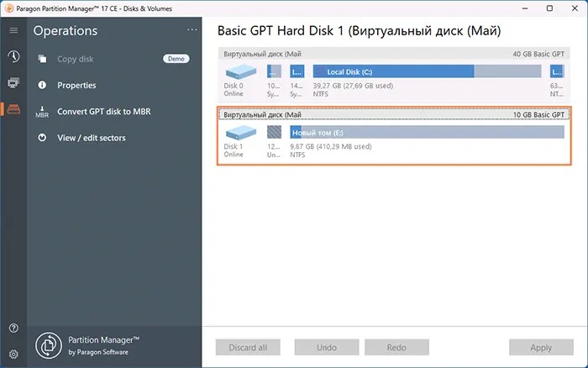This screenshot has width=588, height=368.
Task: Select the Disk 0 drive icon
Action: click(241, 71)
